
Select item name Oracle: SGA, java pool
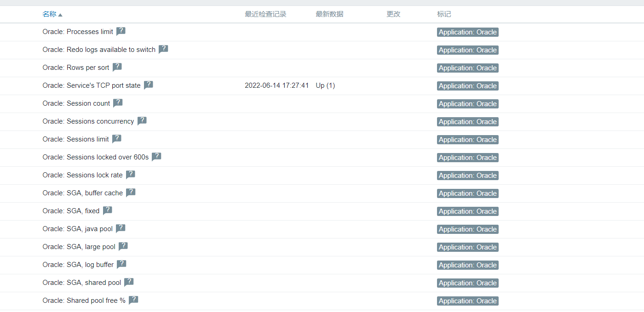point(78,229)
